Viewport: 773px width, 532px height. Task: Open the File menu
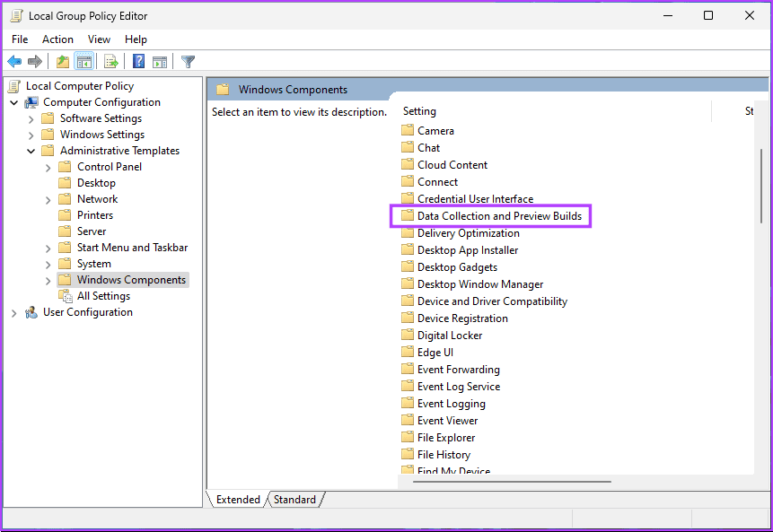point(20,39)
